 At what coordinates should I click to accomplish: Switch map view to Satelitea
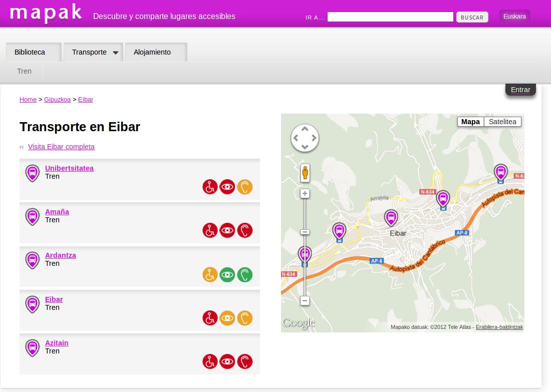(502, 122)
